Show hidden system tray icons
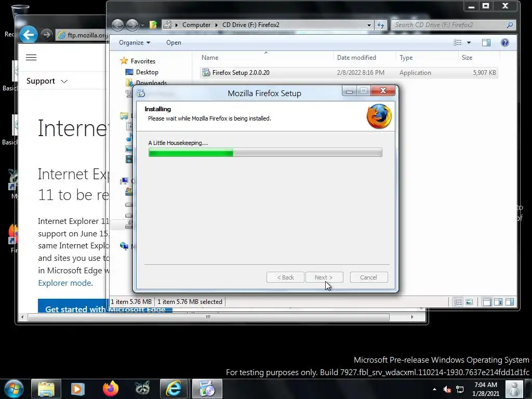The width and height of the screenshot is (532, 399). click(x=434, y=389)
